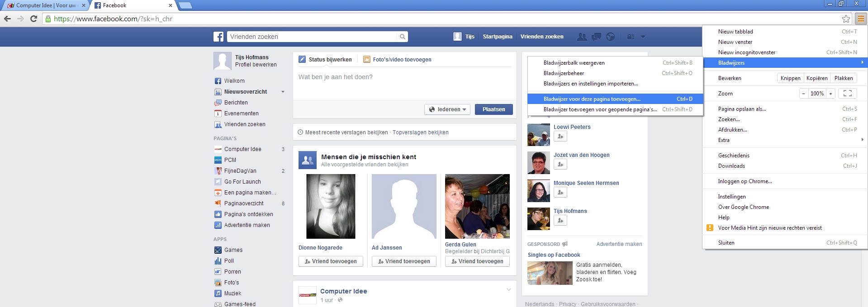
Task: Click the Advertentie maken chart icon
Action: [218, 225]
